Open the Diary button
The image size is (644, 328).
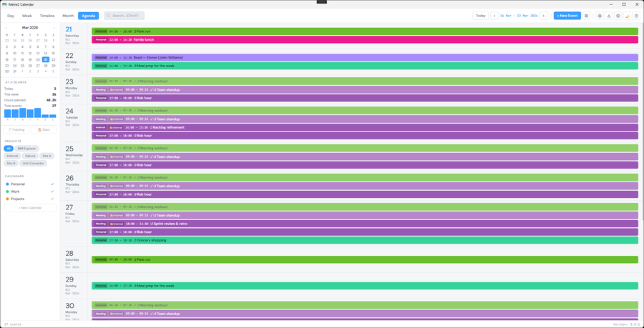tap(44, 129)
